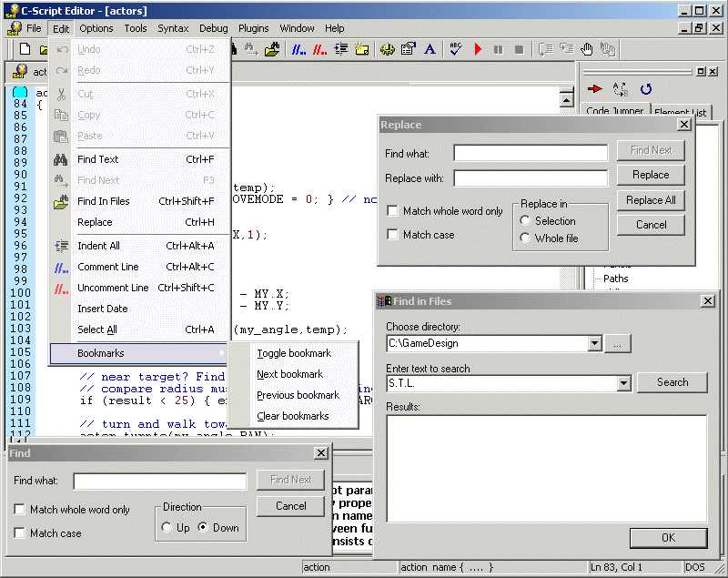Screen dimensions: 728x578
Task: Click the red Uncomment Line toolbar icon
Action: click(319, 49)
